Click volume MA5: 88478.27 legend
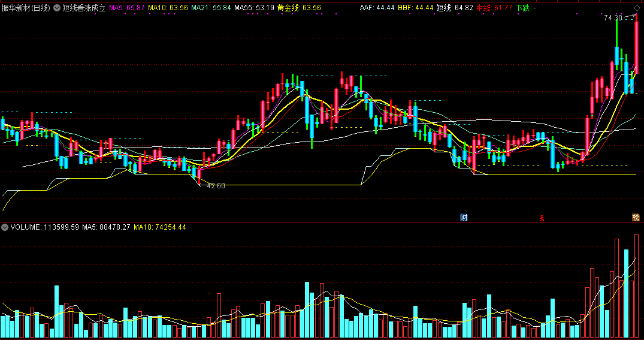Screen dimensions: 644x340 pos(106,227)
